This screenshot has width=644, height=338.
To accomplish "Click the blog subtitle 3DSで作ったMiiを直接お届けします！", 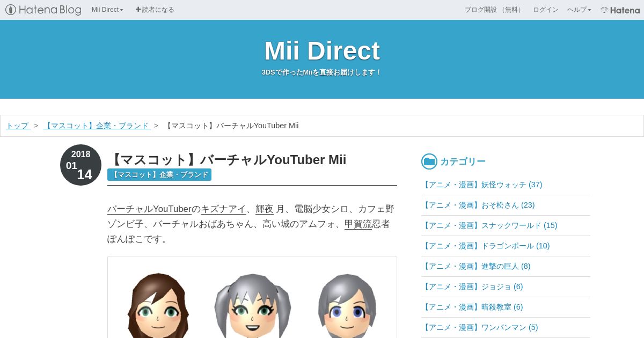I will (322, 72).
